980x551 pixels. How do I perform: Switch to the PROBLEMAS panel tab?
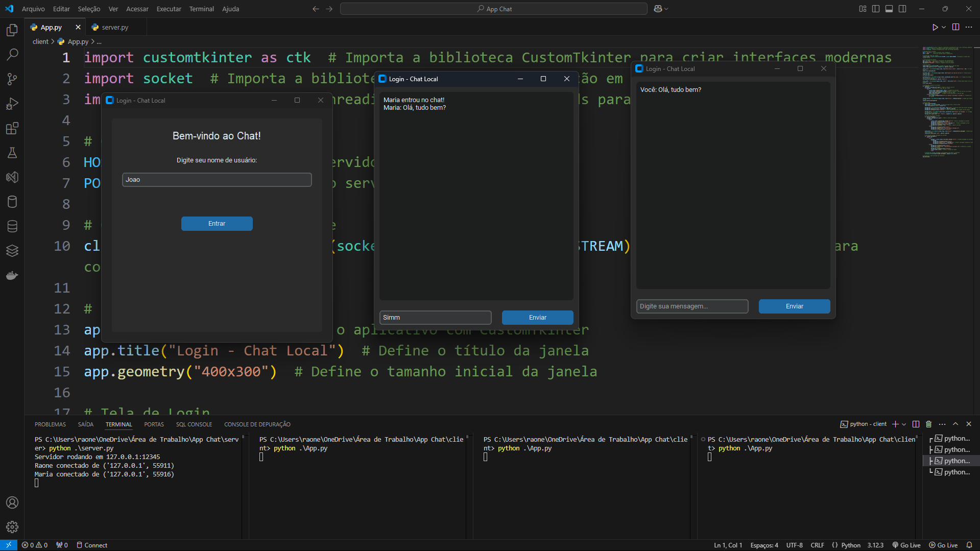click(x=50, y=424)
